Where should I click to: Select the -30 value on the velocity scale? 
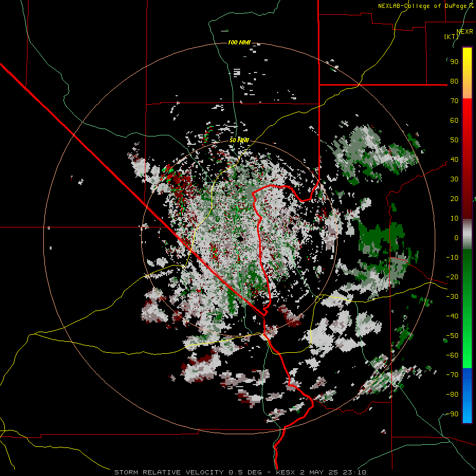coord(452,297)
